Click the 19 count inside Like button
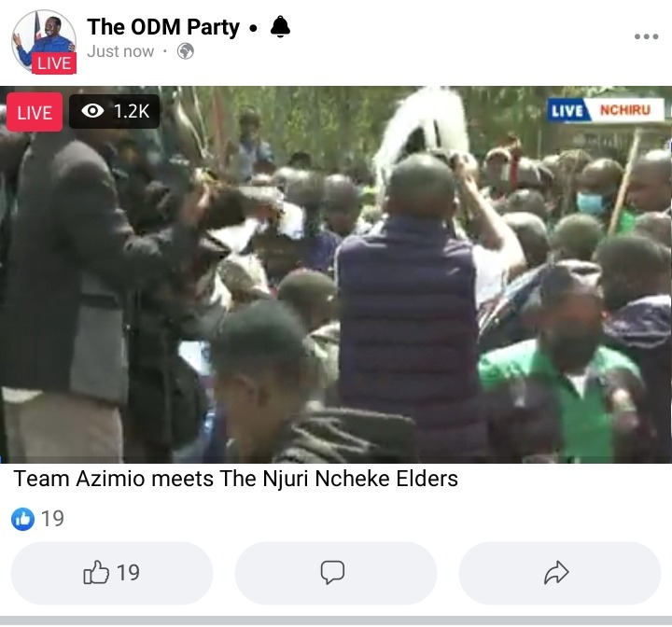 coord(128,573)
